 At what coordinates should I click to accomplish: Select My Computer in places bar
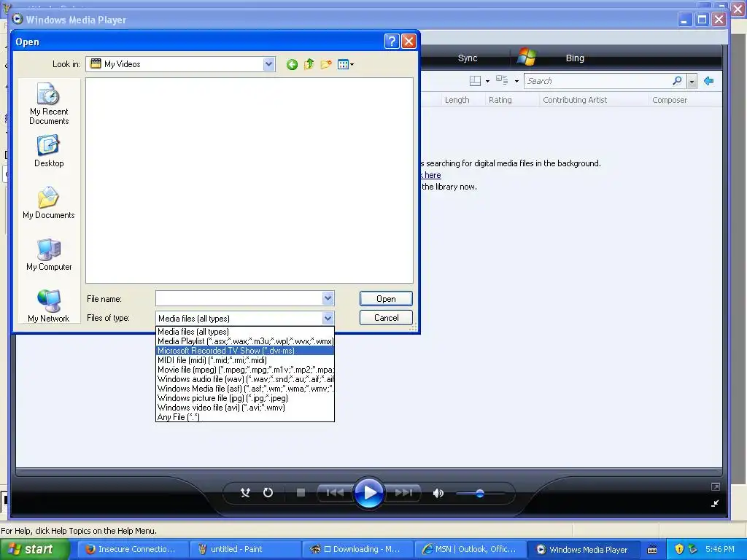[x=49, y=254]
